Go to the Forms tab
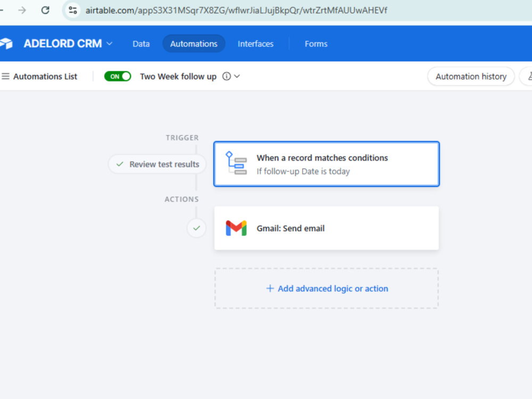The width and height of the screenshot is (532, 399). click(316, 44)
